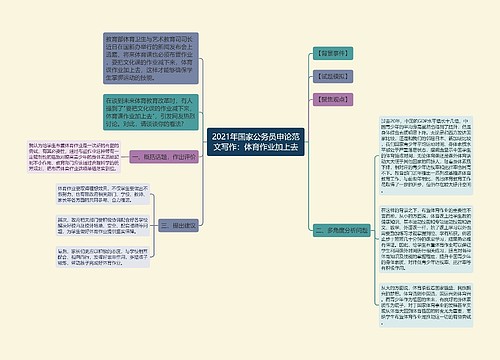Open the 【聚焦观点】 branch node
This screenshot has height=360, width=500.
click(x=333, y=99)
